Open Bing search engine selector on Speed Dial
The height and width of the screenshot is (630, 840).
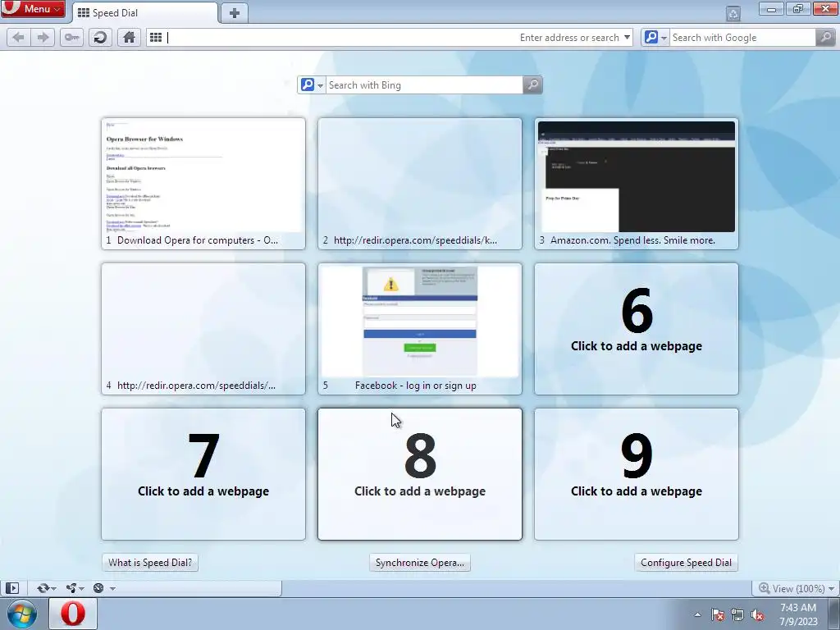(x=312, y=85)
